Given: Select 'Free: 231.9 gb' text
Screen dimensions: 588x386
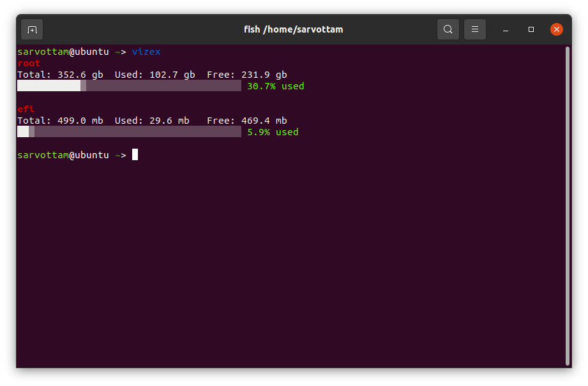Looking at the screenshot, I should (x=247, y=75).
